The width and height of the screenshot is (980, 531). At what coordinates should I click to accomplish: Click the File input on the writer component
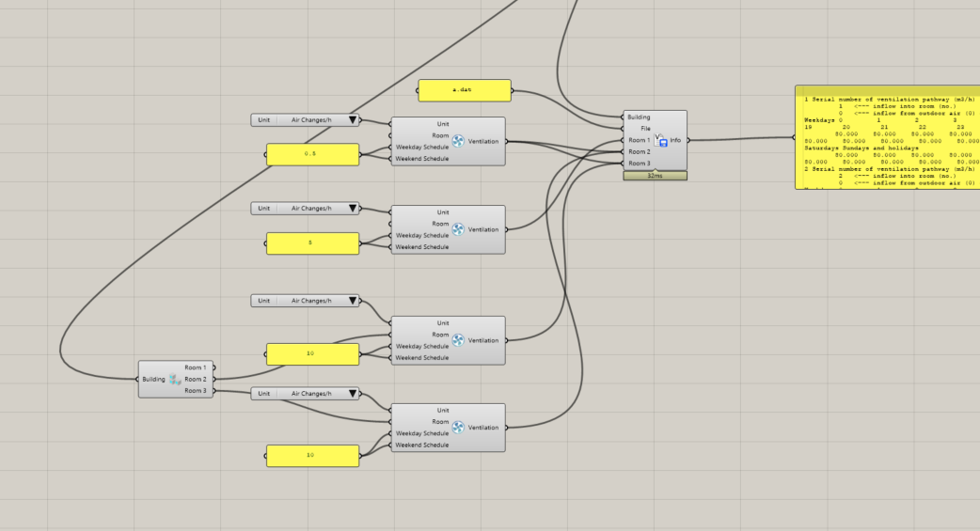(x=645, y=128)
